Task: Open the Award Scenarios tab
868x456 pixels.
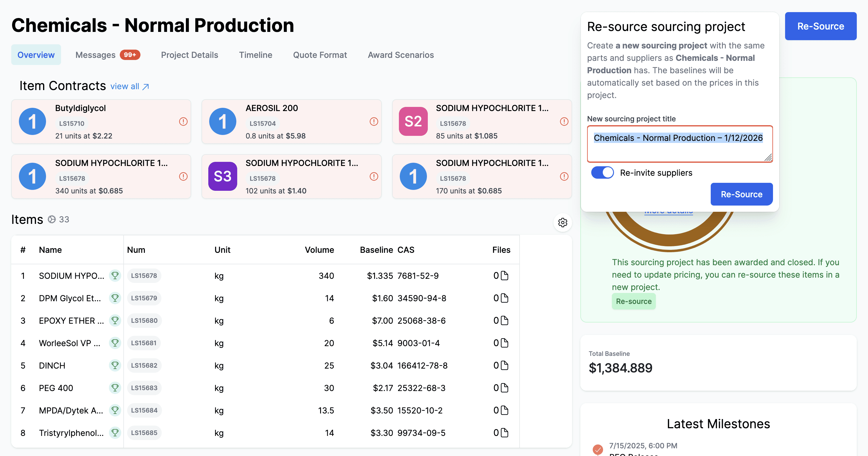Action: 401,55
